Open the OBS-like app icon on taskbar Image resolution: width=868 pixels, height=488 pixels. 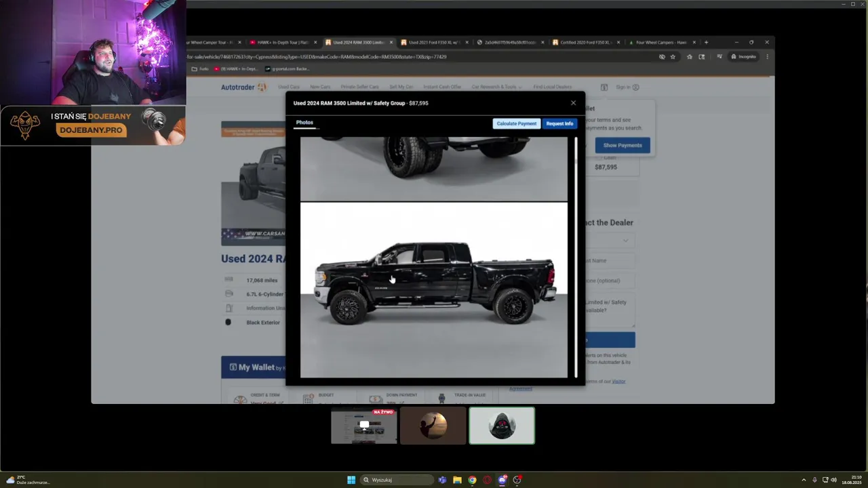click(517, 480)
